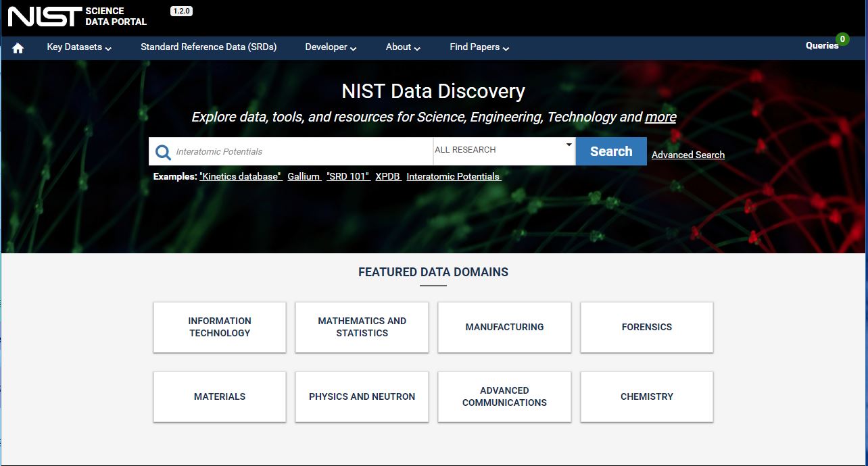This screenshot has width=868, height=466.
Task: Try the Interatomic Potentials example link
Action: (454, 176)
